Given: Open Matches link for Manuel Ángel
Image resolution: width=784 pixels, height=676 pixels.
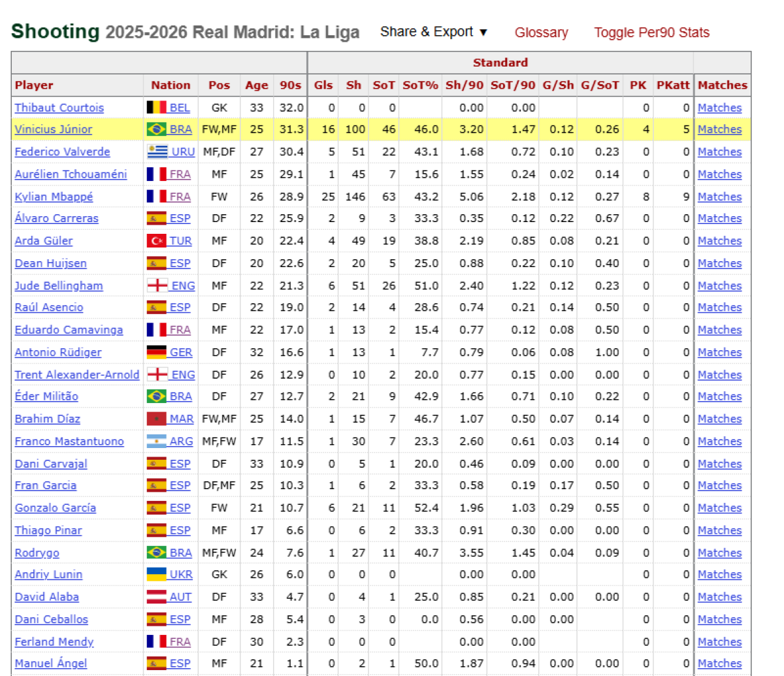Looking at the screenshot, I should point(719,664).
